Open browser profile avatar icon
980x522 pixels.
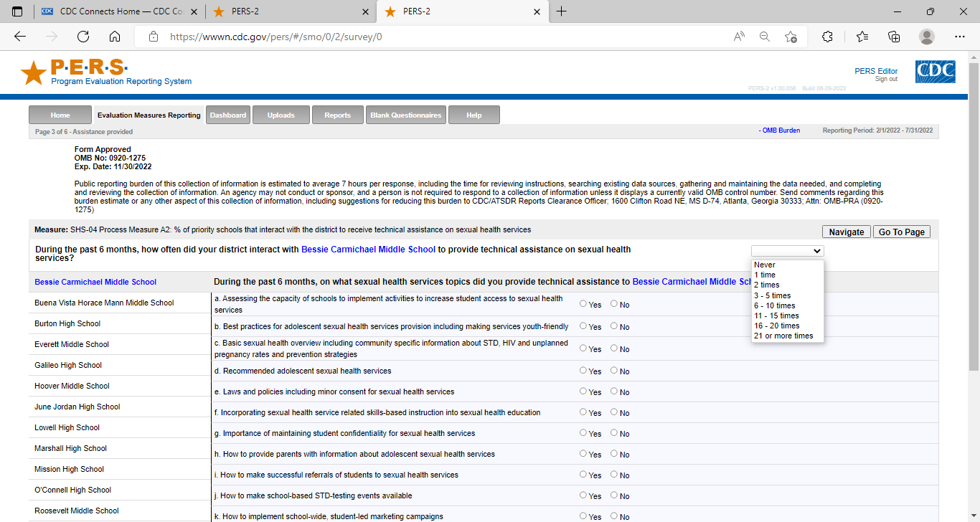click(927, 37)
